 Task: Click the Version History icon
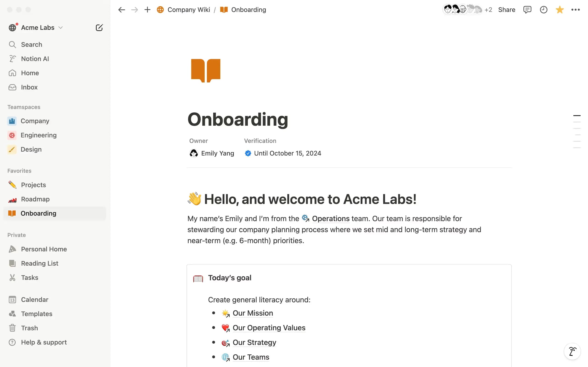[543, 9]
